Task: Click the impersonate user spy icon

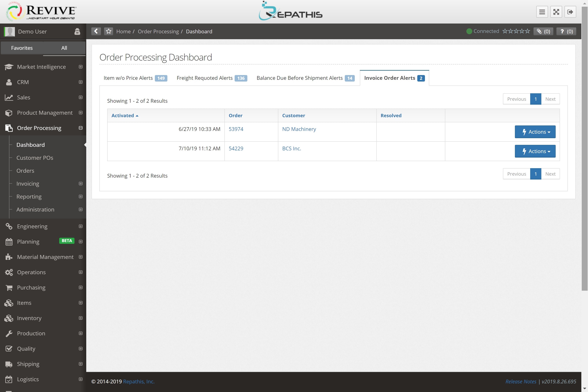Action: (77, 32)
